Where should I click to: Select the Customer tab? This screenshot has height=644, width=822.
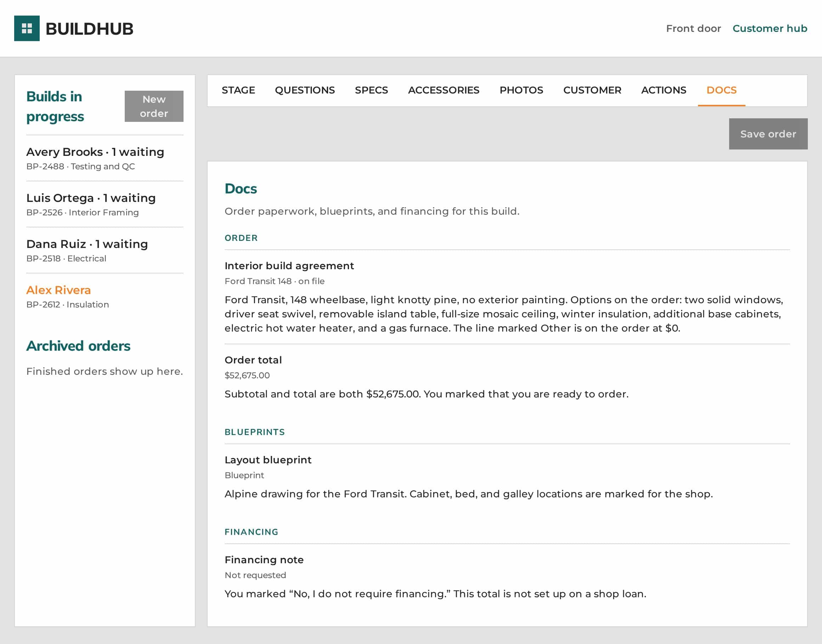pos(592,90)
